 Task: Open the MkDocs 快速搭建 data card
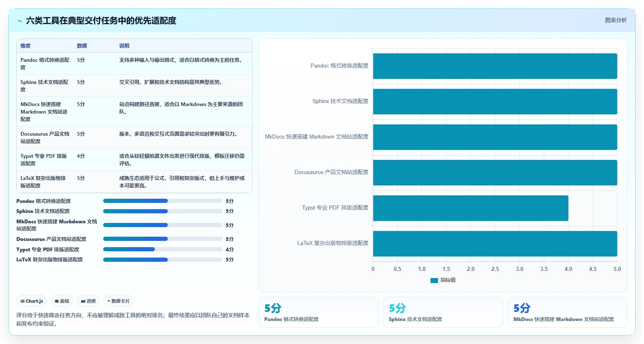(568, 312)
